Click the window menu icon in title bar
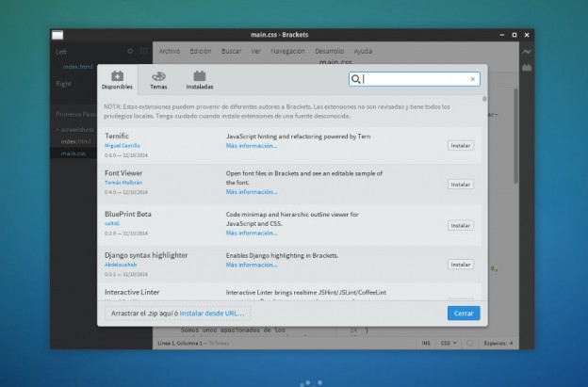 pos(58,35)
